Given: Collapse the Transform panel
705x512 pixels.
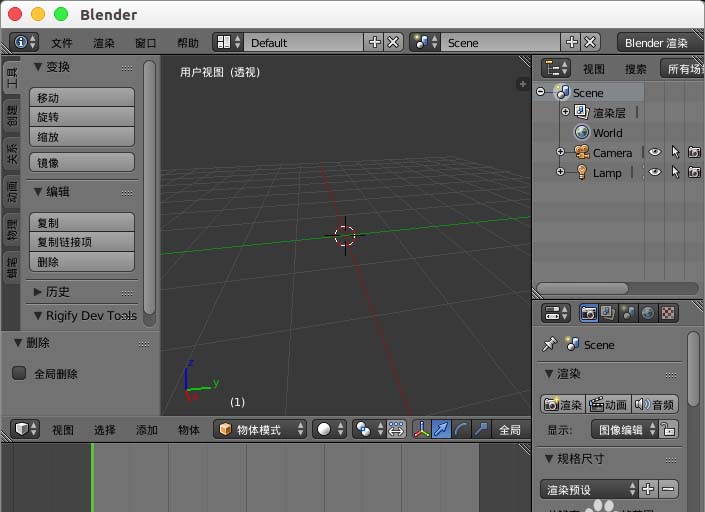Looking at the screenshot, I should [x=38, y=67].
